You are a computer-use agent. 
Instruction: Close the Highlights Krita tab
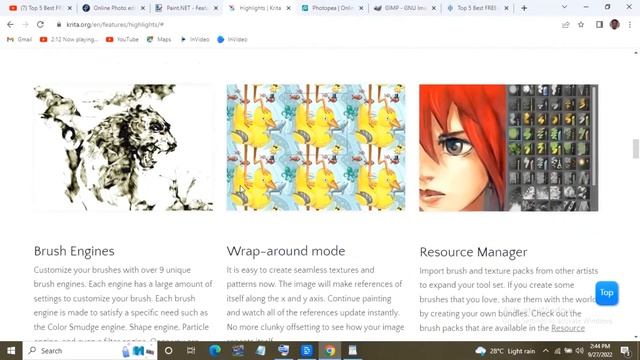(x=289, y=8)
